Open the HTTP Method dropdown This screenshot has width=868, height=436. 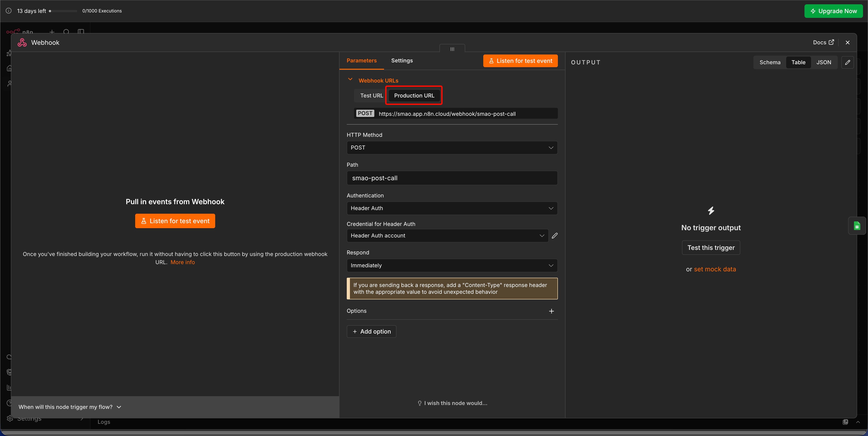[452, 148]
